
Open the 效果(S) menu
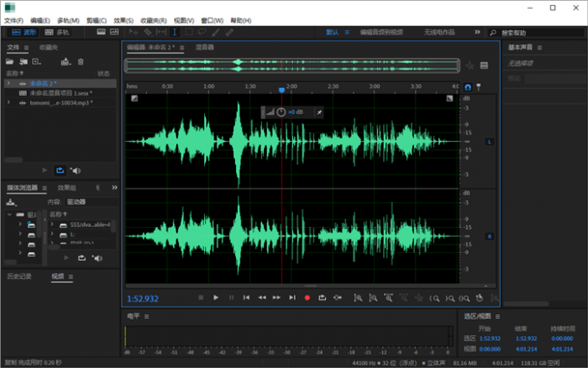point(124,20)
